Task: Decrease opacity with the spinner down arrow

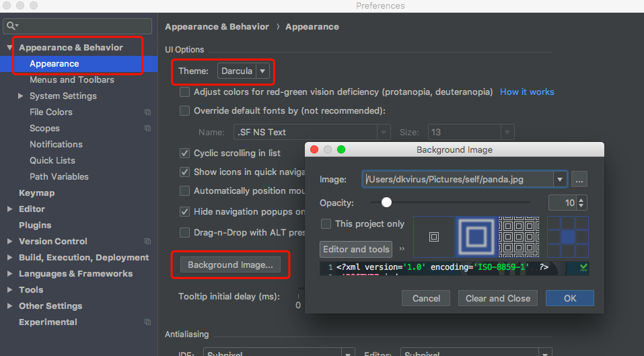Action: [581, 205]
